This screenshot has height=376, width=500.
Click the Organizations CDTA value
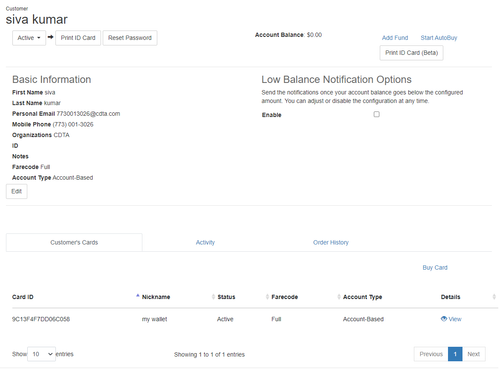click(61, 135)
